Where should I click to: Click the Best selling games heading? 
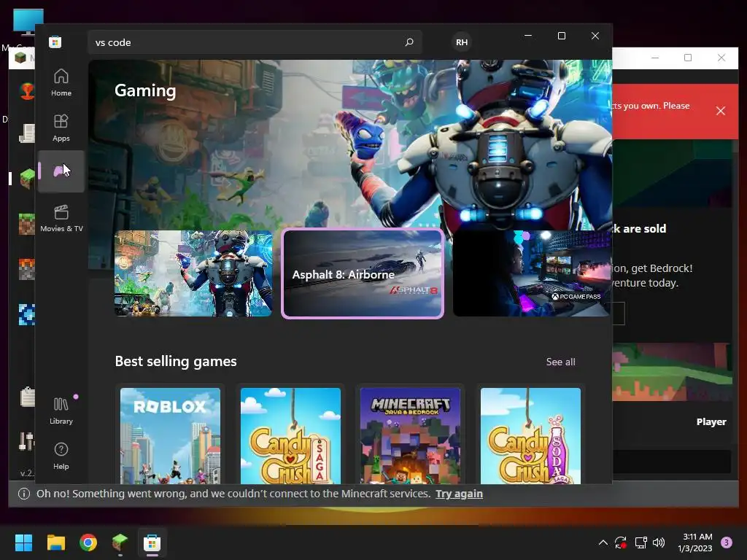[x=176, y=362]
